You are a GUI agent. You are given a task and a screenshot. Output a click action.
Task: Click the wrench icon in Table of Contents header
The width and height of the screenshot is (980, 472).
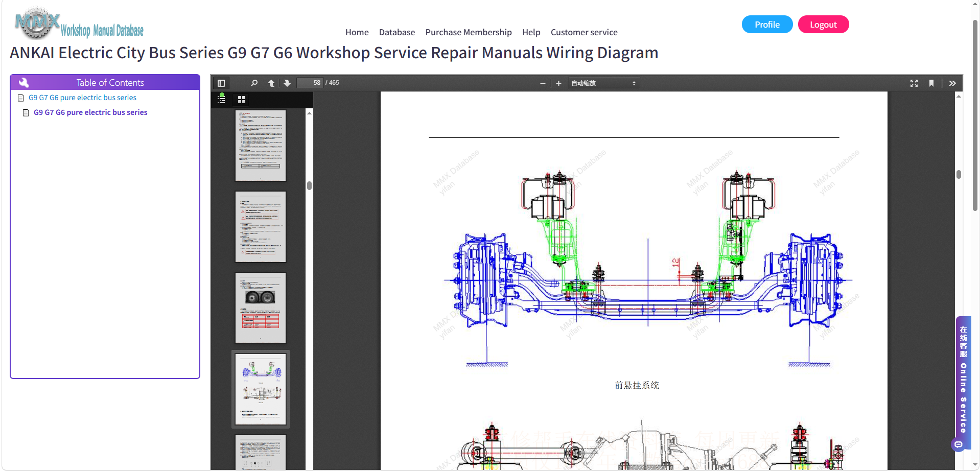[x=24, y=82]
